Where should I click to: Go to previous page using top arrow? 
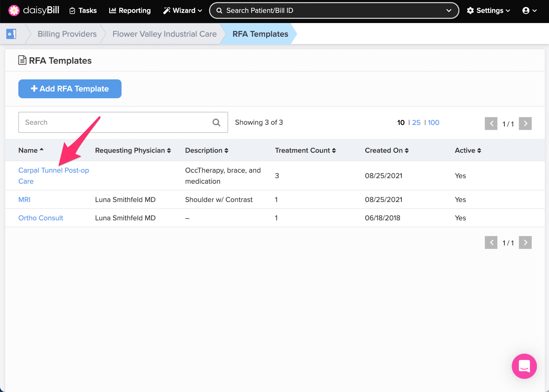[491, 124]
